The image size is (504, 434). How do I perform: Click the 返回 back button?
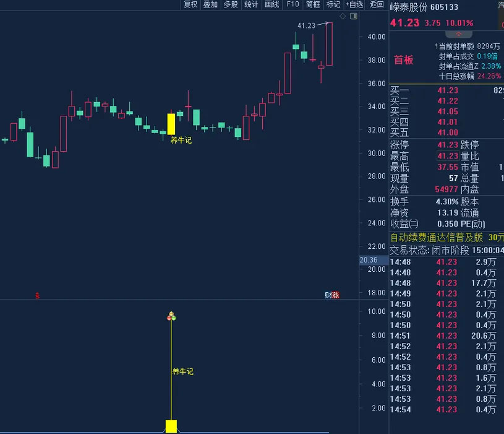coord(376,4)
